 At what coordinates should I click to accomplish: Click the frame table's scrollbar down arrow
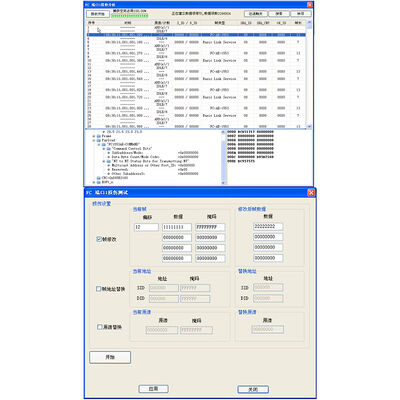point(309,126)
